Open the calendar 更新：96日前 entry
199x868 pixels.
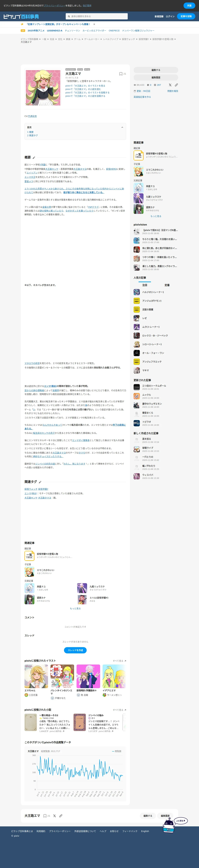pyautogui.click(x=142, y=91)
